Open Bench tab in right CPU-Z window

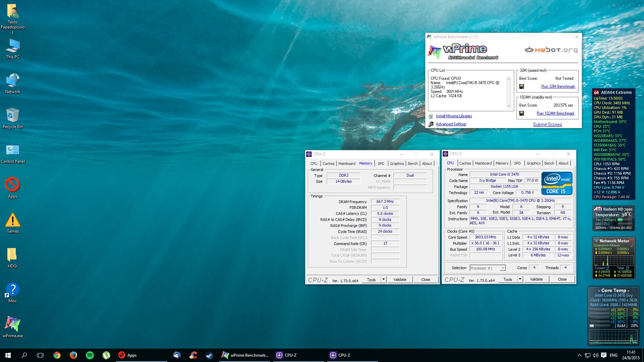(x=549, y=163)
